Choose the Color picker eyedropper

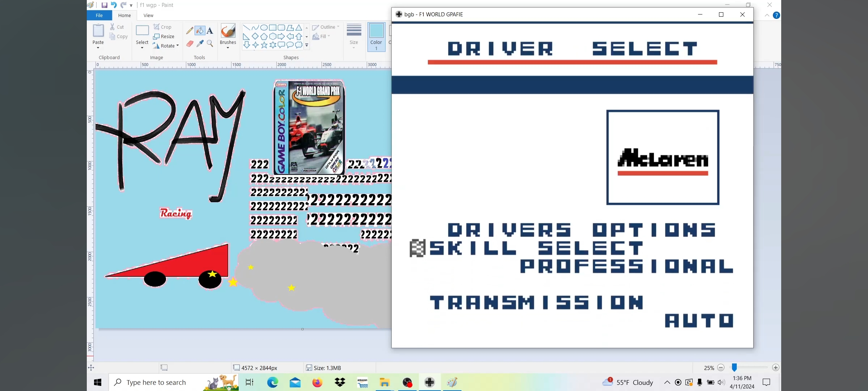pyautogui.click(x=200, y=44)
